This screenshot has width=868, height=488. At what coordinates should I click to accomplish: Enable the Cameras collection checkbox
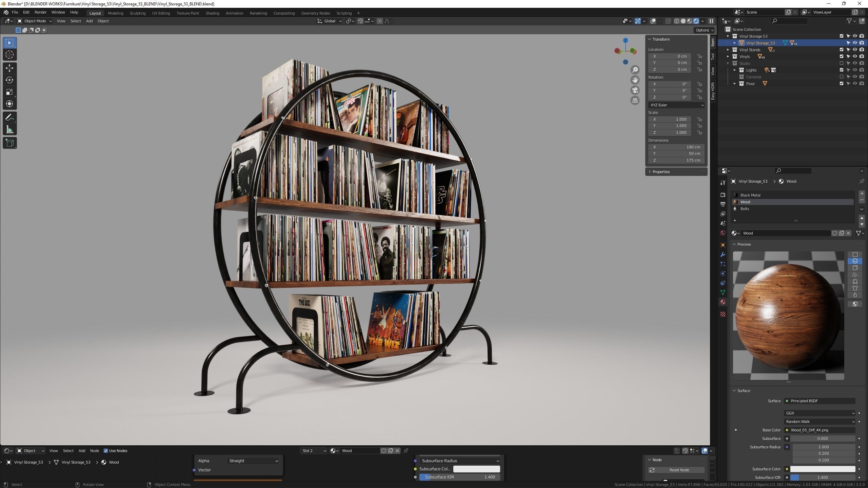pyautogui.click(x=841, y=77)
